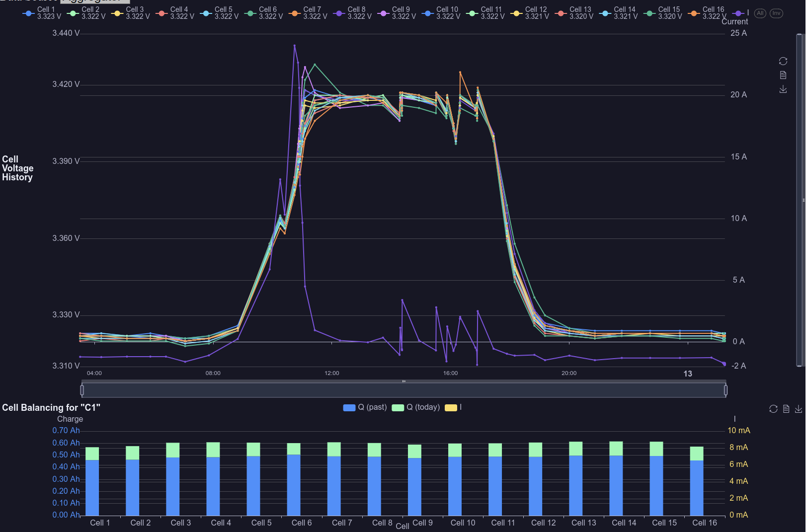807x532 pixels.
Task: Click the Cell 14 balancing bar
Action: (616, 478)
